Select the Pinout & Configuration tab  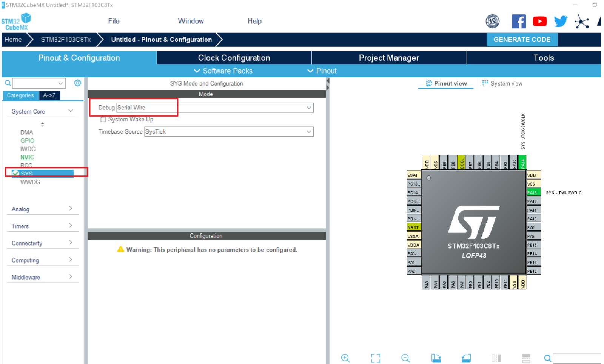pos(79,58)
